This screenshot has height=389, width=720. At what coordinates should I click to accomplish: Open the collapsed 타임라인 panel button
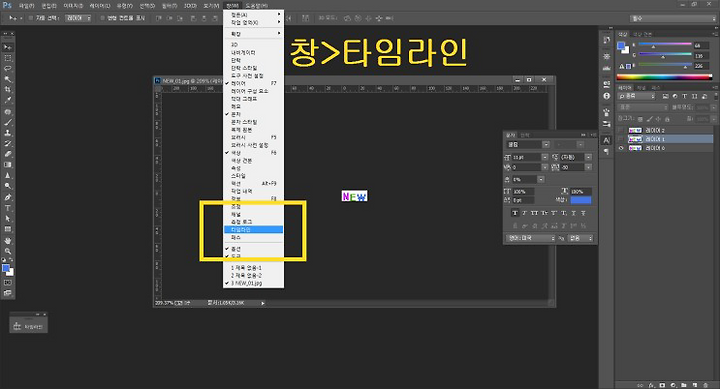[28, 326]
